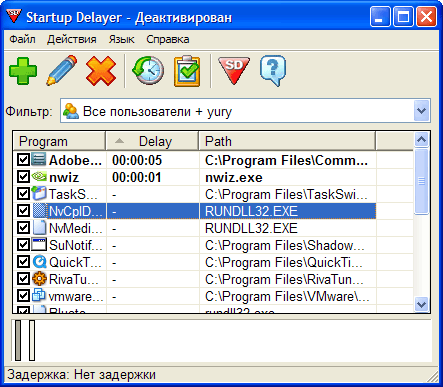The image size is (443, 387).
Task: Close the Startup Delayer window
Action: (x=426, y=17)
